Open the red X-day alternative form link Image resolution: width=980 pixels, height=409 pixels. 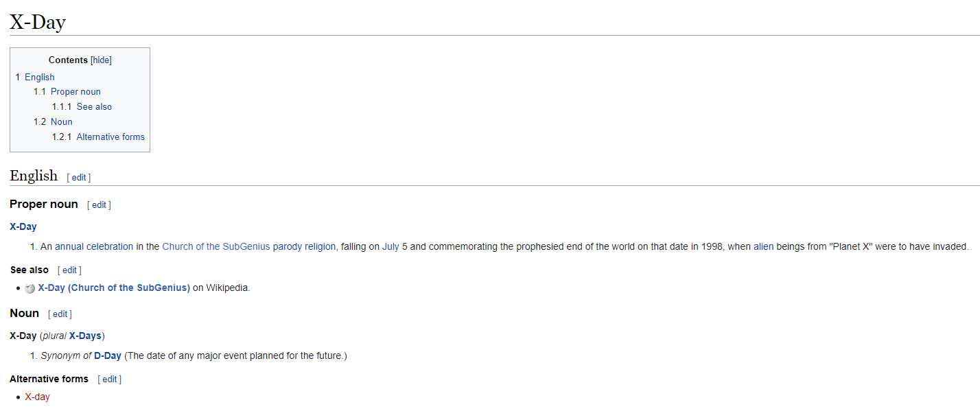[x=37, y=397]
